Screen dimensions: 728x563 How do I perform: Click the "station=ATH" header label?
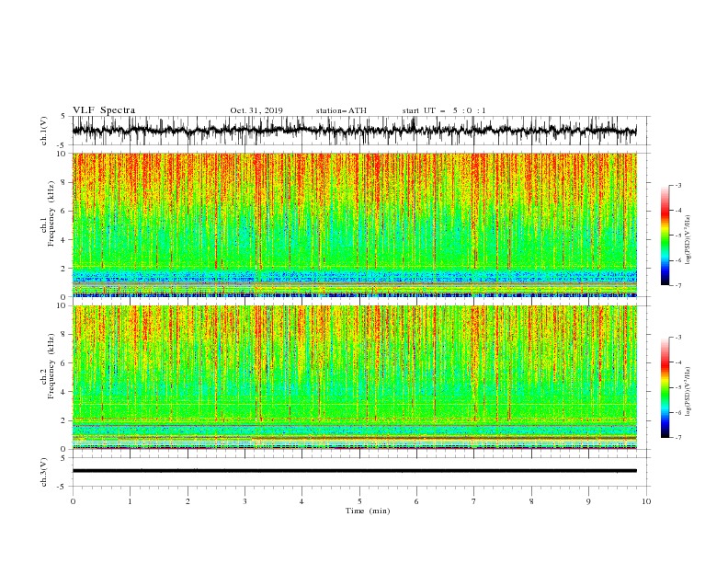click(x=341, y=110)
